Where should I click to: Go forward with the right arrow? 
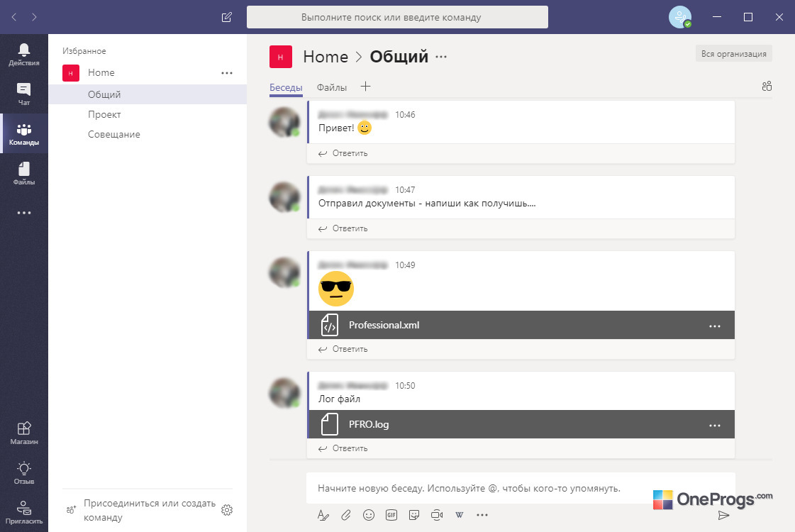tap(34, 17)
